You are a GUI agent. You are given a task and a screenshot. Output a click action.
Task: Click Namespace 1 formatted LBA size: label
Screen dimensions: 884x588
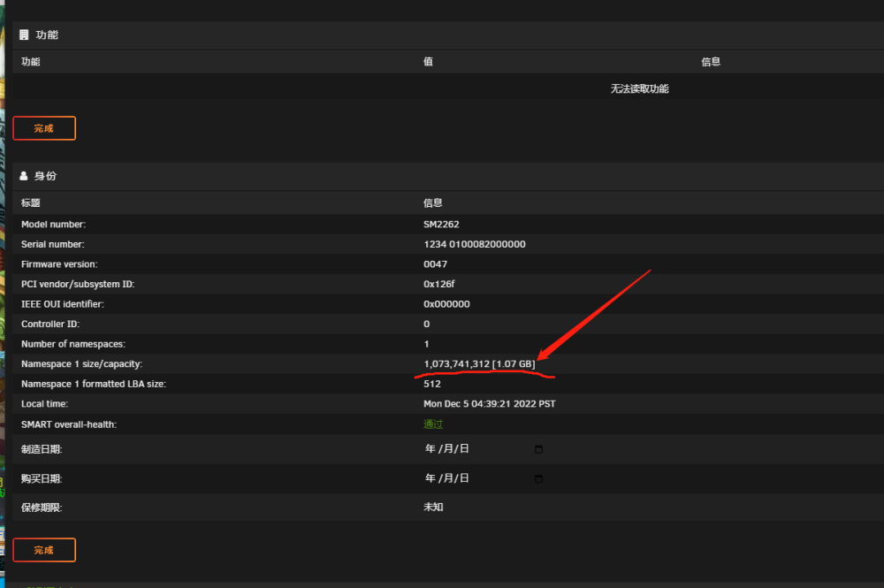[94, 384]
